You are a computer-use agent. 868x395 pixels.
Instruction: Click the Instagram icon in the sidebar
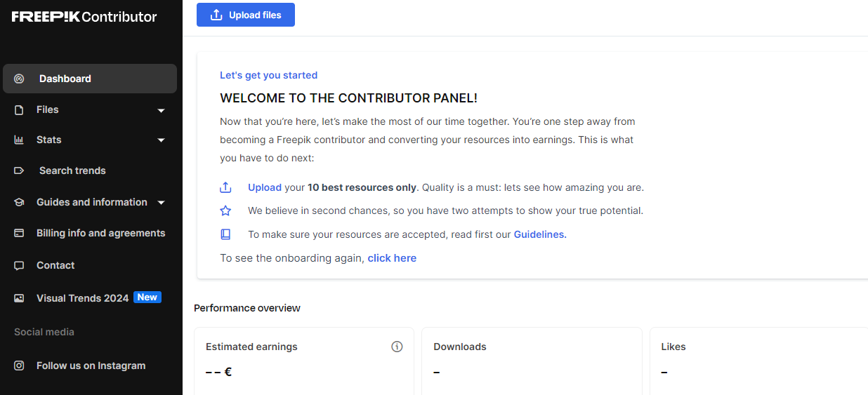tap(19, 366)
